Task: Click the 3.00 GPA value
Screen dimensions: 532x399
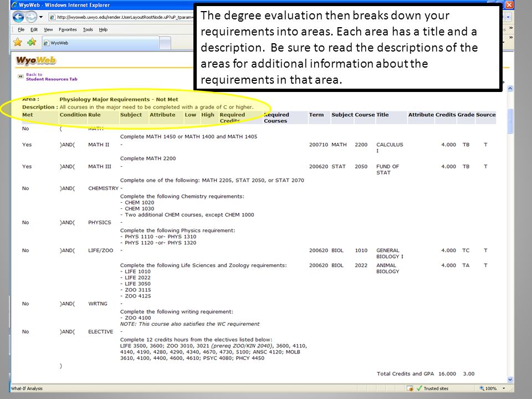Action: click(x=469, y=374)
